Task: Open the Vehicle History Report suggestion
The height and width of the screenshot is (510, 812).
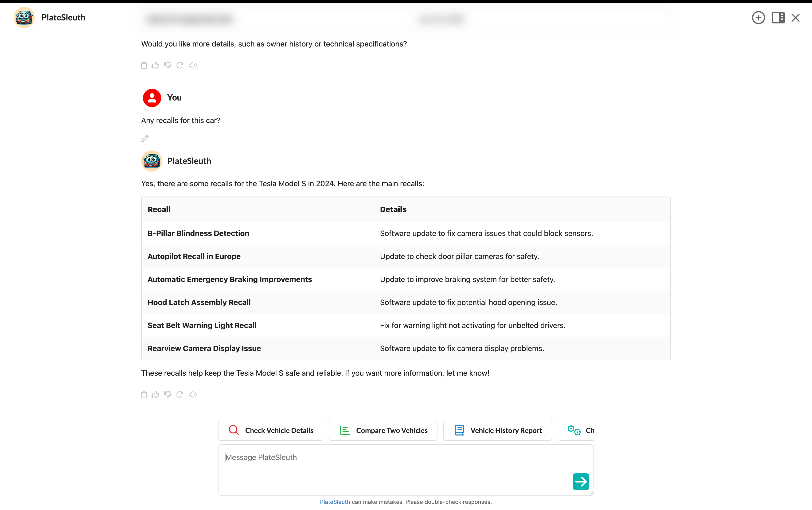Action: tap(497, 430)
